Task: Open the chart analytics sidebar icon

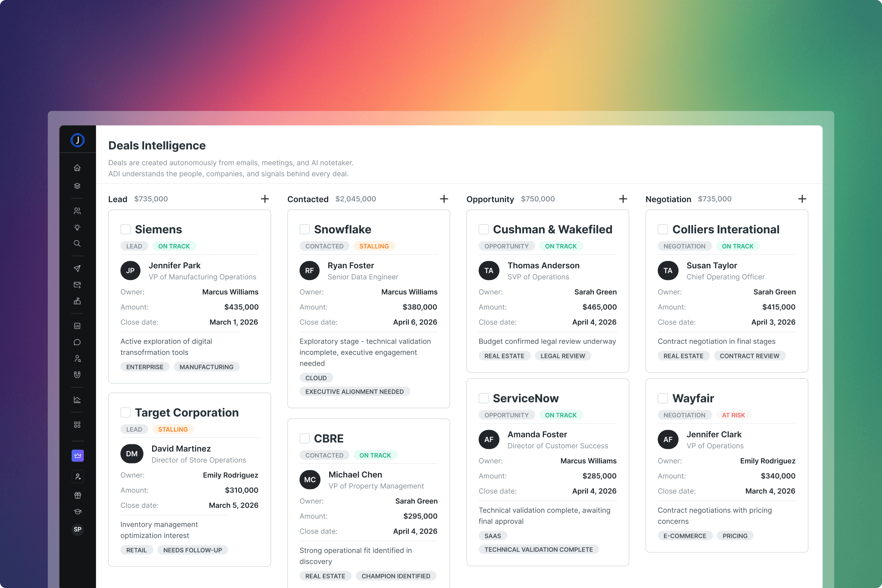Action: pyautogui.click(x=77, y=400)
